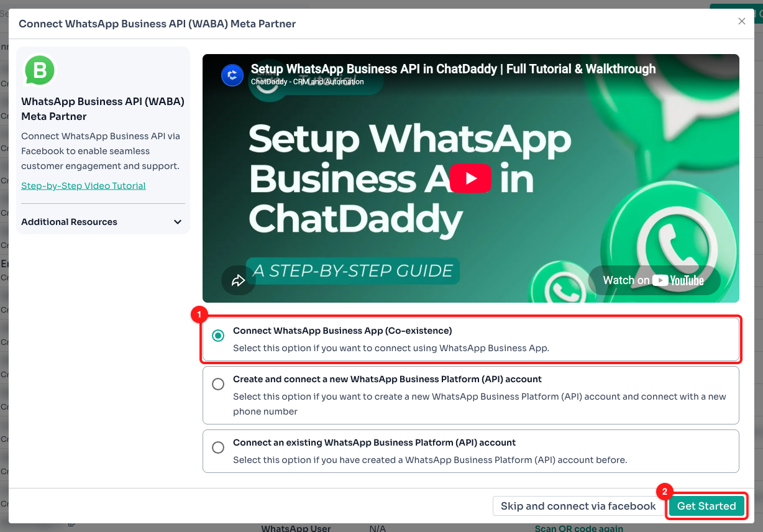Screen dimensions: 763x532
Task: Click the dialog title text
Action: coord(157,24)
